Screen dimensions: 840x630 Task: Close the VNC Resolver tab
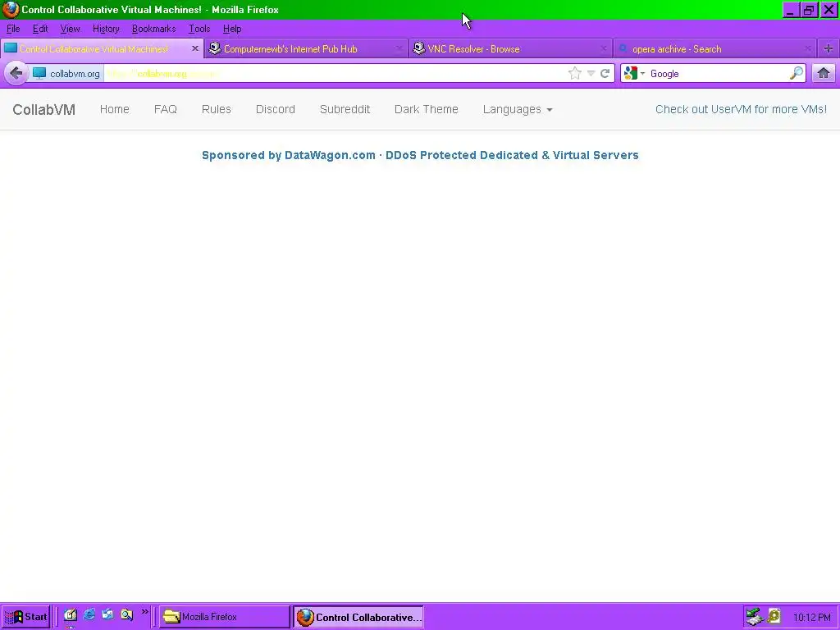point(603,48)
